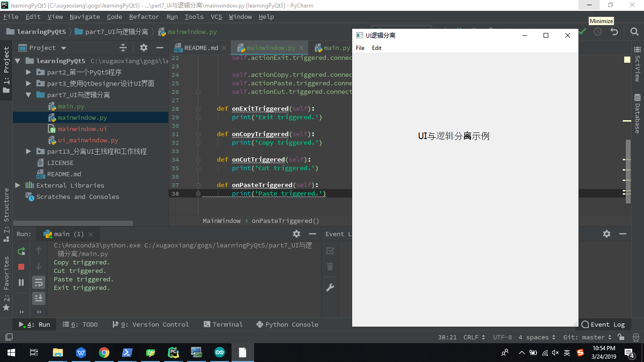The height and width of the screenshot is (362, 644).
Task: Collapse all in Project panel
Action: pyautogui.click(x=123, y=48)
